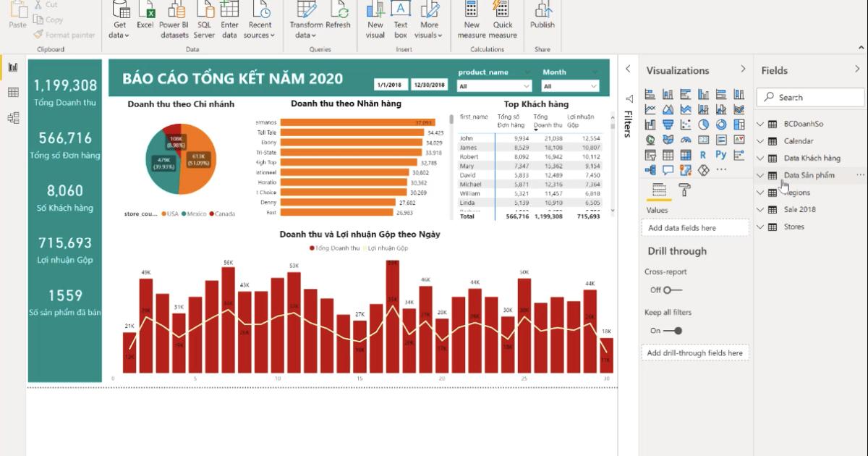
Task: Select the Map visual in Visualizations pane
Action: [650, 139]
